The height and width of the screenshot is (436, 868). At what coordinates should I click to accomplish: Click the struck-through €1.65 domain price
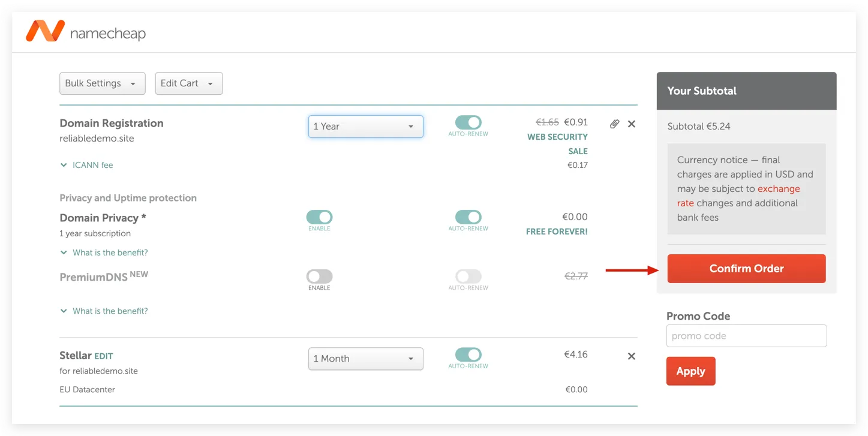(x=547, y=122)
